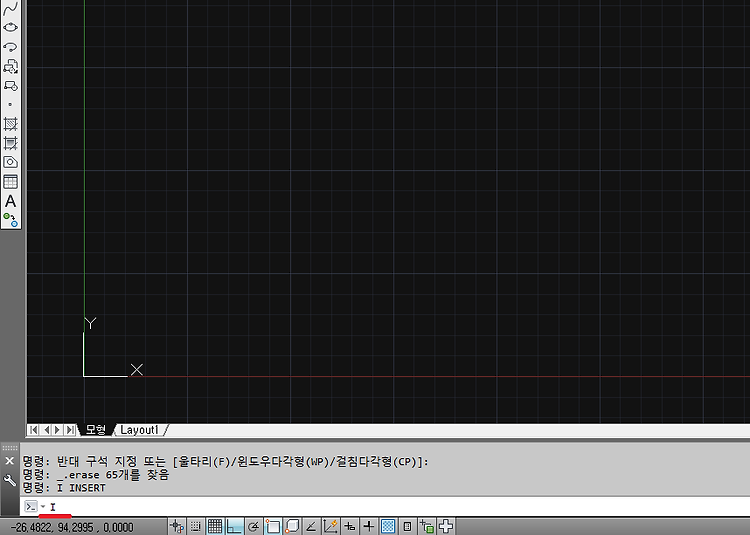Go to next layout tab arrow
This screenshot has width=750, height=535.
[58, 430]
